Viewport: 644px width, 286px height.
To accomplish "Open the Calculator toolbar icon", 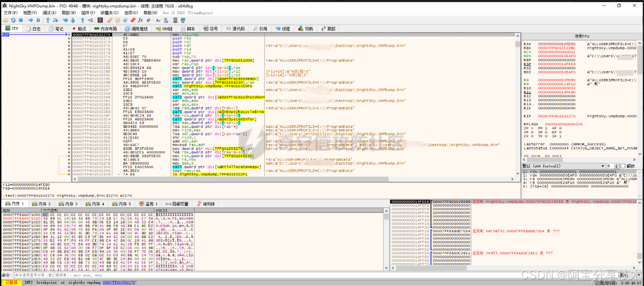I will pos(175,20).
